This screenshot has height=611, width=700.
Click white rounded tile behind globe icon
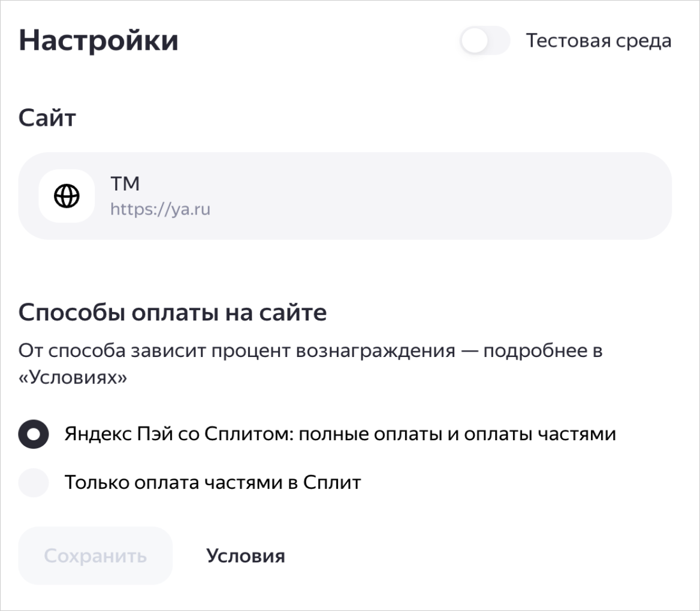point(67,196)
